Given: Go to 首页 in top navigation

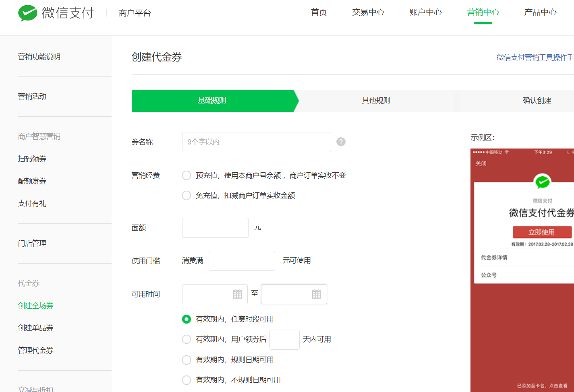Looking at the screenshot, I should 319,12.
